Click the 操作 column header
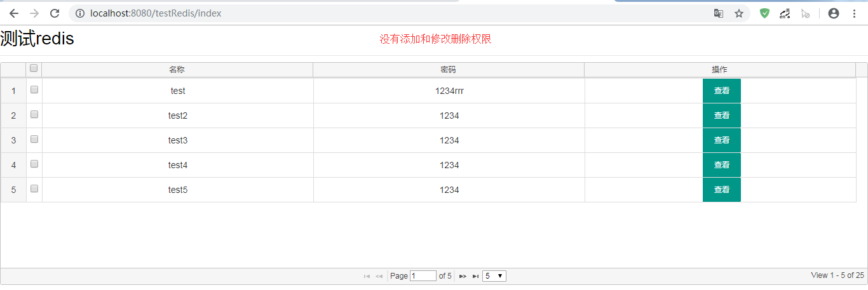 (x=719, y=70)
